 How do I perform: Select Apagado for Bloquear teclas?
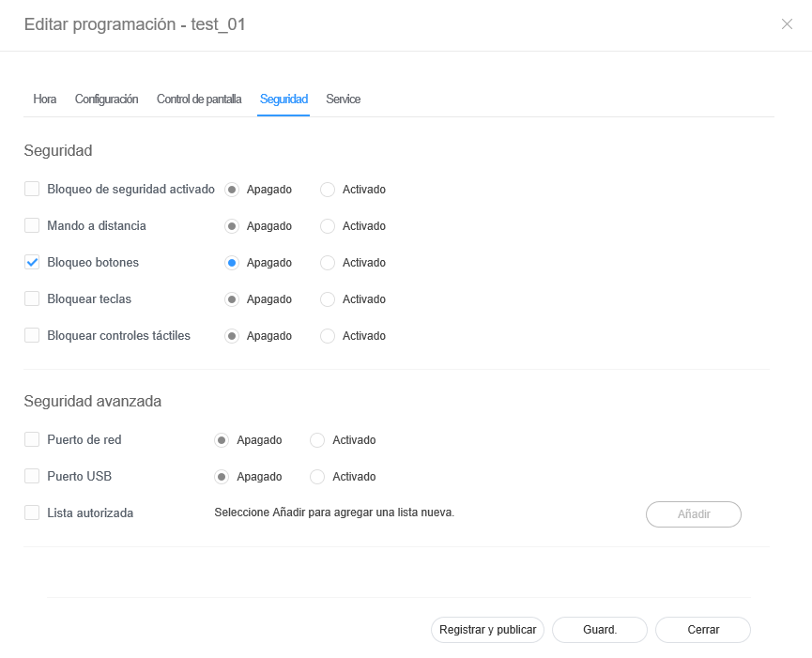tap(232, 299)
